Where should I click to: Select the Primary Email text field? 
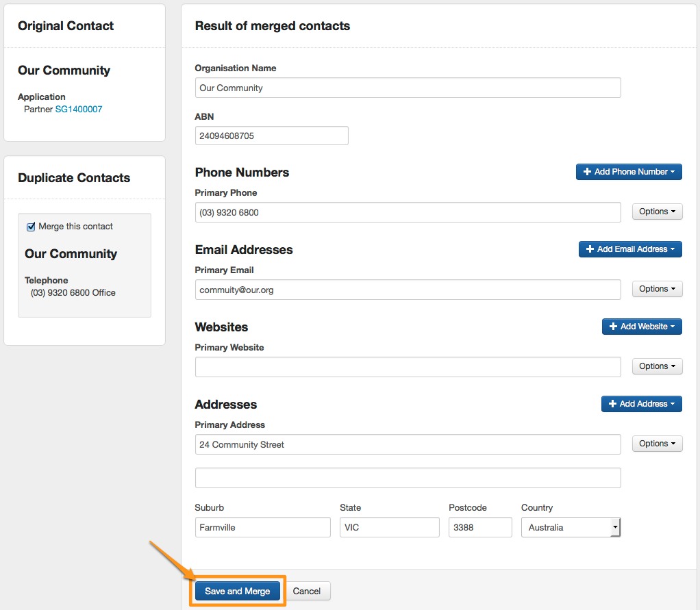(x=408, y=290)
